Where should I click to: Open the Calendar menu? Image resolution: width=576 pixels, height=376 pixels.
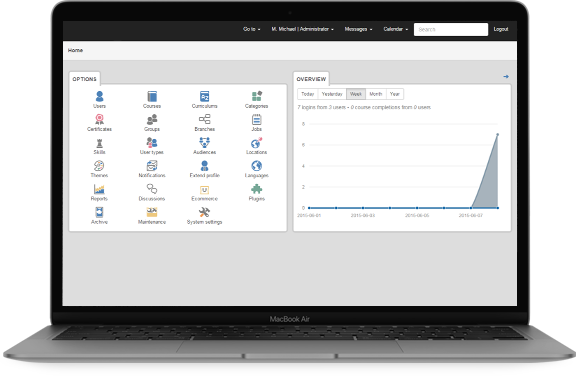(x=396, y=29)
